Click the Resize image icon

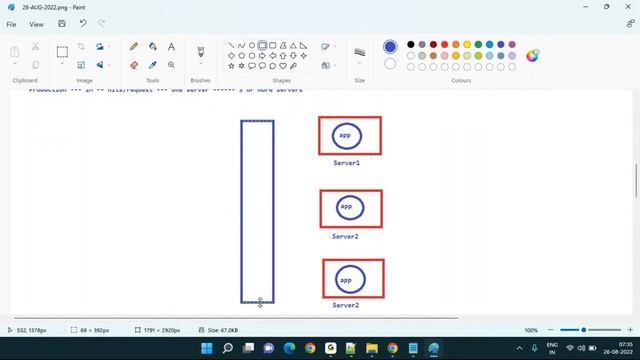coord(81,65)
